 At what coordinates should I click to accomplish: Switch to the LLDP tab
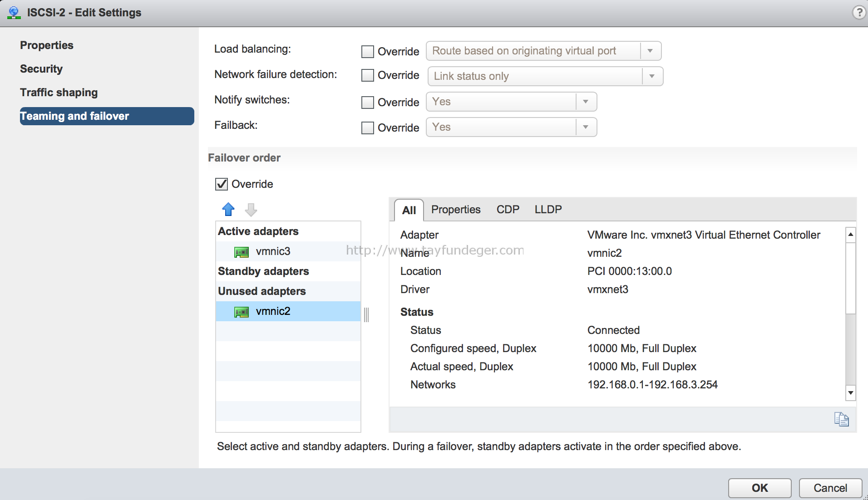[548, 210]
